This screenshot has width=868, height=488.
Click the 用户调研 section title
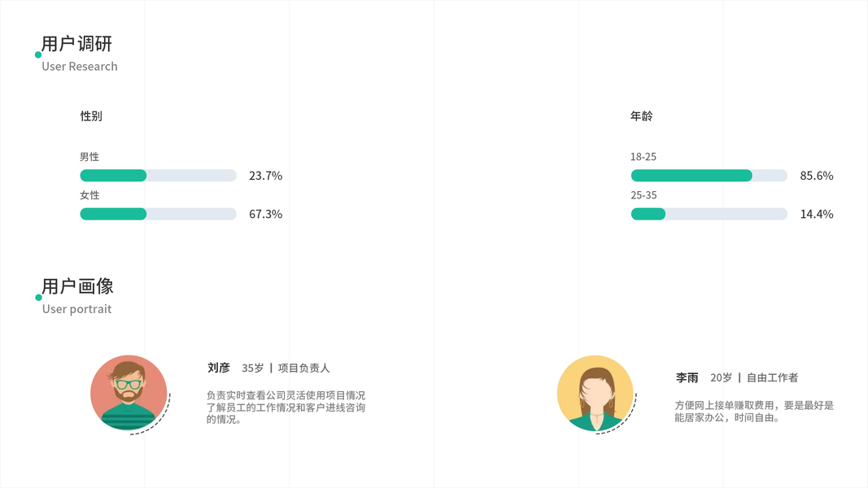point(77,44)
